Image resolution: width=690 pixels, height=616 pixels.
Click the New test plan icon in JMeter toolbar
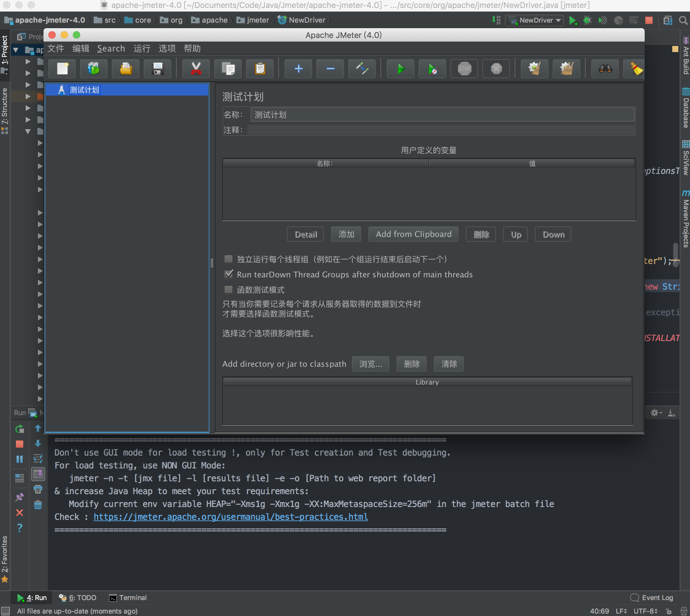click(x=62, y=69)
